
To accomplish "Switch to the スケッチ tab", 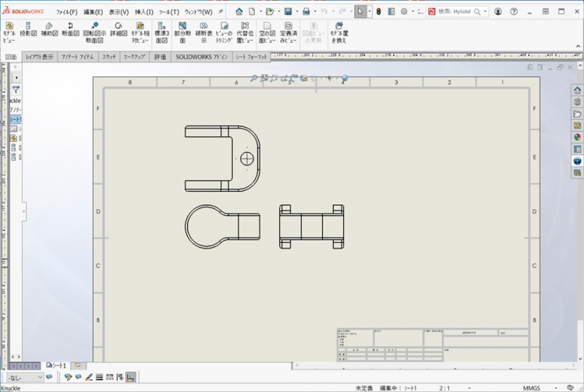I will coord(109,58).
